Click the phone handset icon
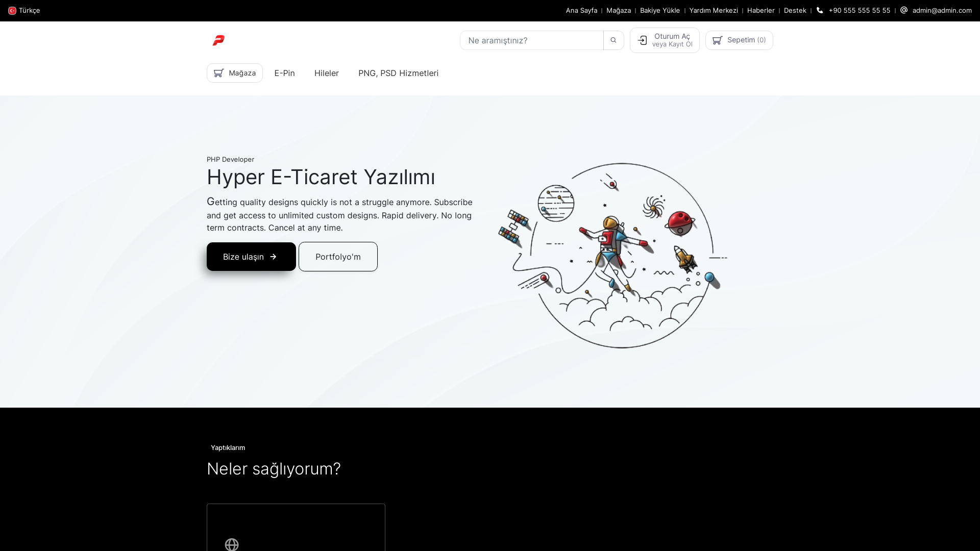 [820, 10]
